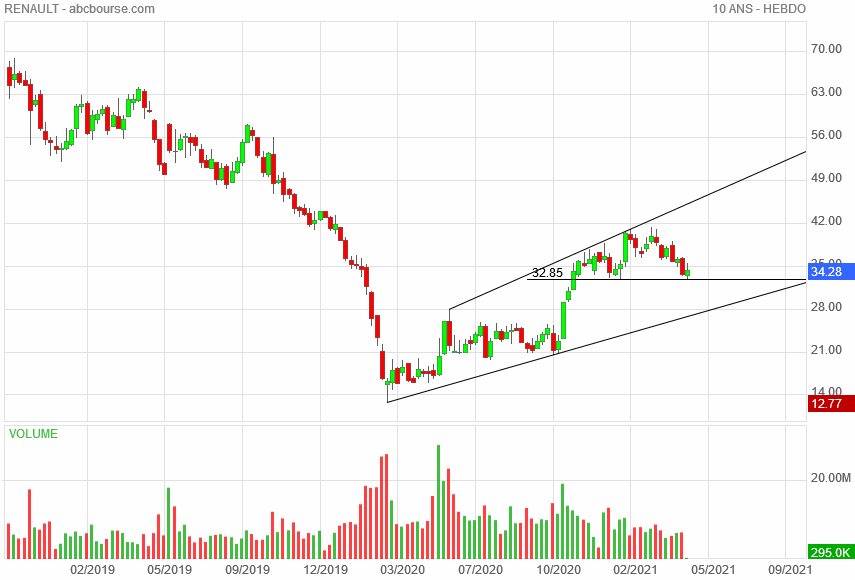Click the red 12.77 low price tag

[x=831, y=404]
